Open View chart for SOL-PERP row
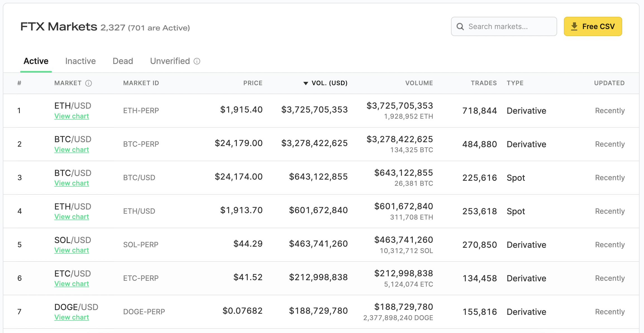 [x=72, y=250]
